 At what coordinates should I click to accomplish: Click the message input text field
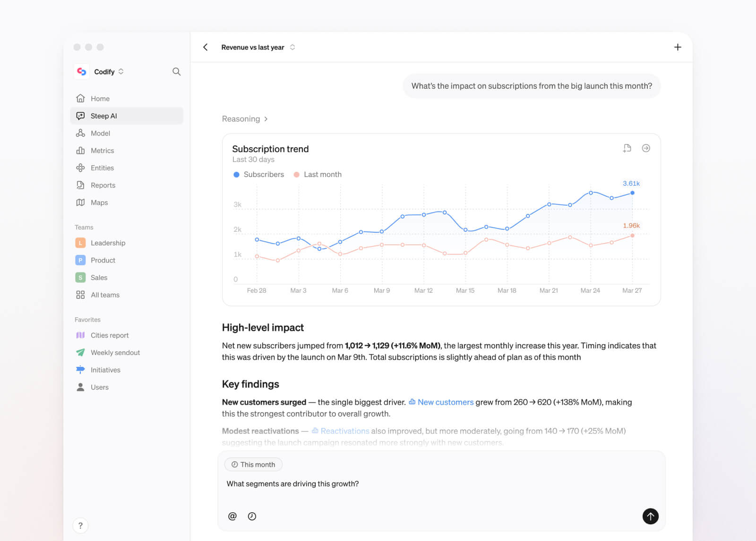[x=425, y=484]
